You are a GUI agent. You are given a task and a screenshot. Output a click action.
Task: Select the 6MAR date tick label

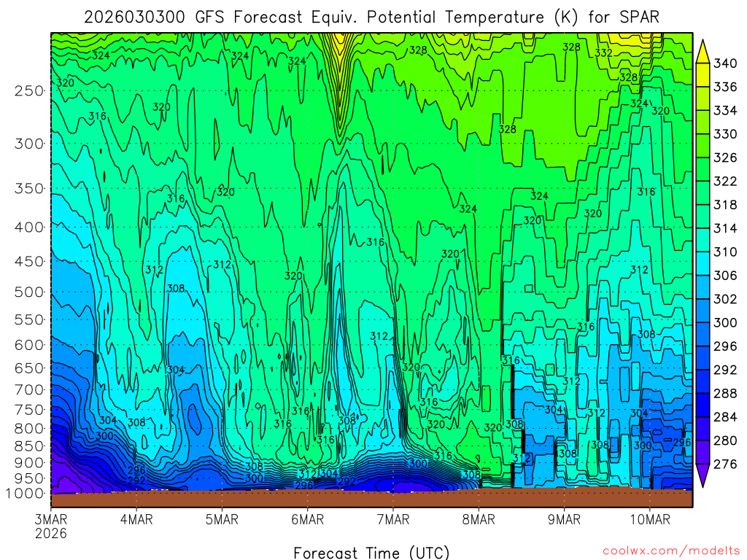[308, 519]
